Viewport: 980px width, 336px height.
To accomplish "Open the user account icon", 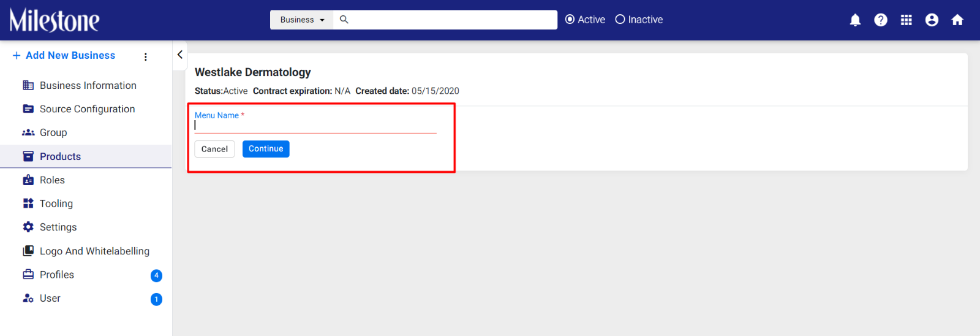I will [932, 20].
